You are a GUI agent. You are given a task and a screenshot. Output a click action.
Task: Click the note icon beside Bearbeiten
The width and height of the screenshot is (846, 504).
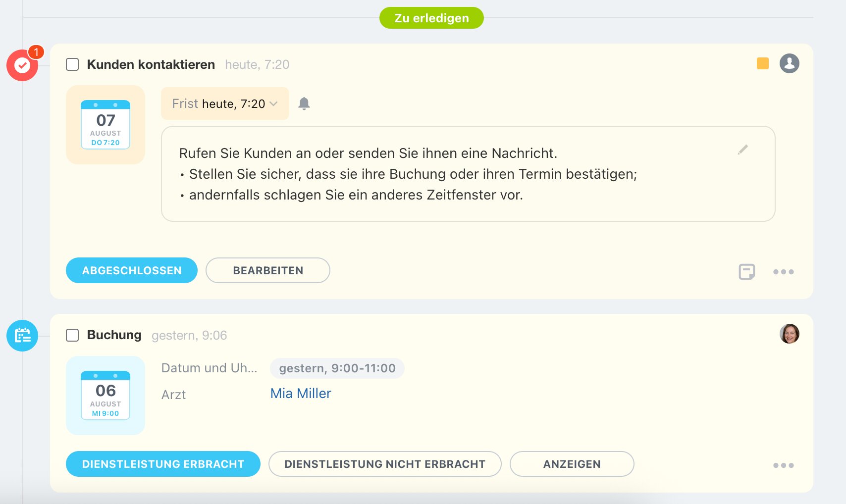[x=746, y=271]
